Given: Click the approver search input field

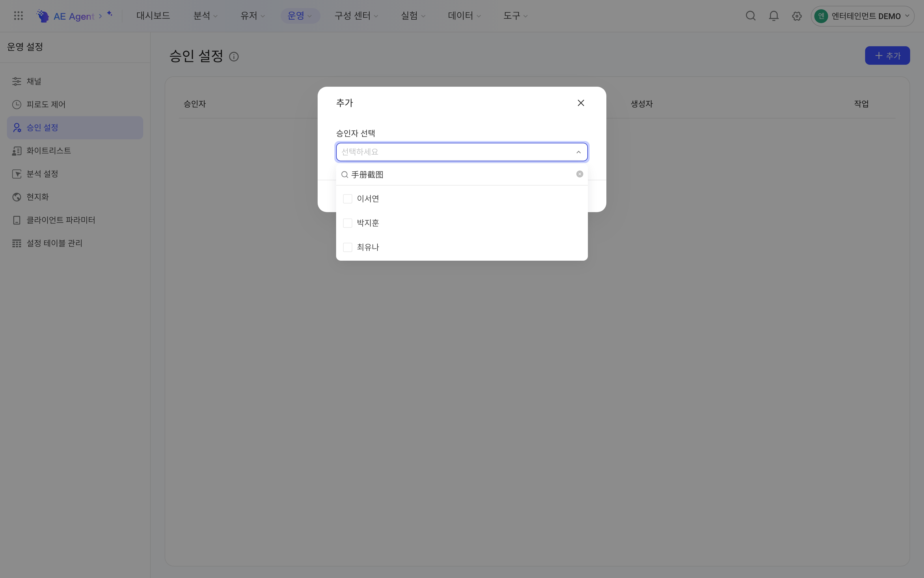Looking at the screenshot, I should 462,174.
